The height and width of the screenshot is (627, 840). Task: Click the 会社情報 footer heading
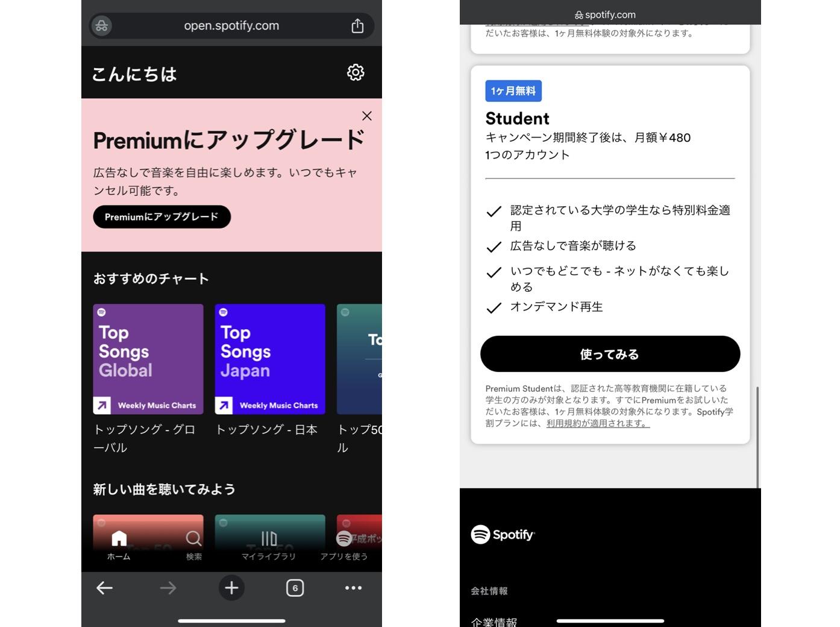489,591
